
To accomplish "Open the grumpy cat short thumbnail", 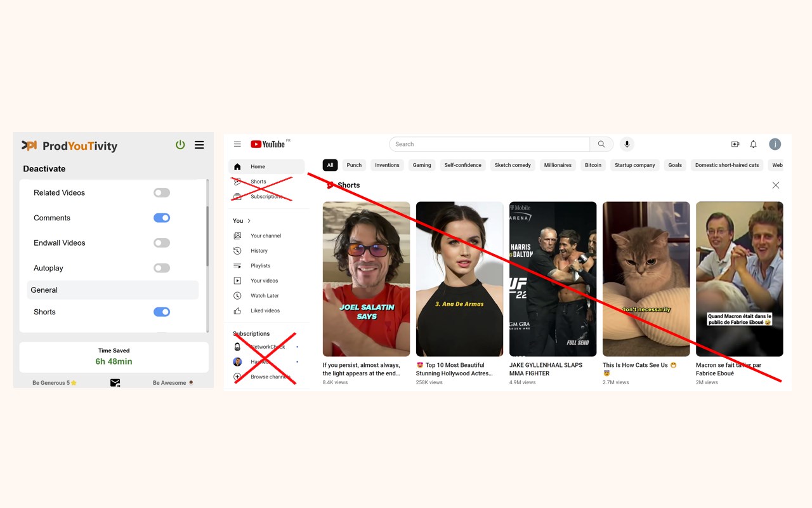I will coord(646,279).
